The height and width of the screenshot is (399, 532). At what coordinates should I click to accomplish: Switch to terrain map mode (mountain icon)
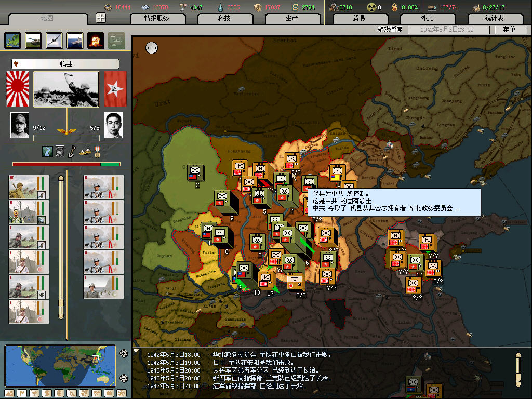click(x=9, y=393)
